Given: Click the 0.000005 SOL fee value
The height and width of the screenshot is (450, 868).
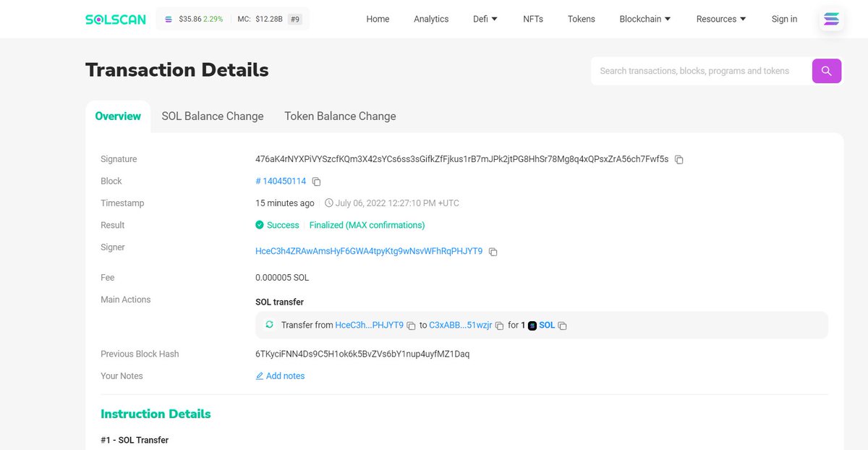Looking at the screenshot, I should (x=282, y=278).
